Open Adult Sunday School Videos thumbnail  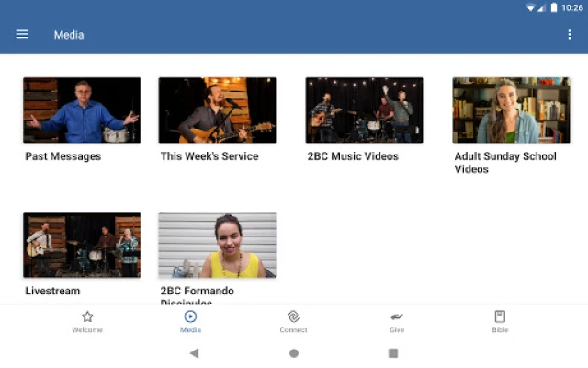511,109
